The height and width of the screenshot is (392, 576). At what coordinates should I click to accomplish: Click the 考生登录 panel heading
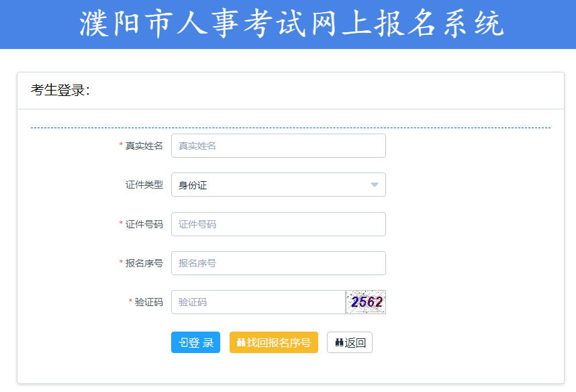point(60,90)
